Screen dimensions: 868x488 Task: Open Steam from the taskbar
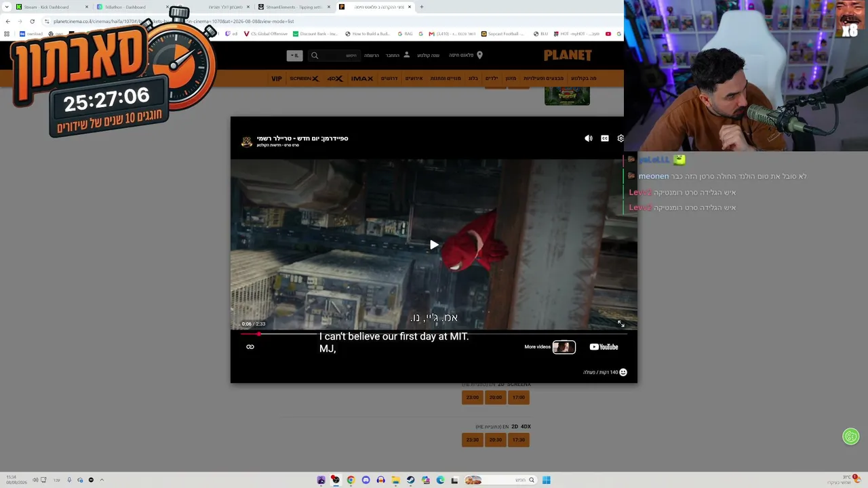[x=410, y=480]
